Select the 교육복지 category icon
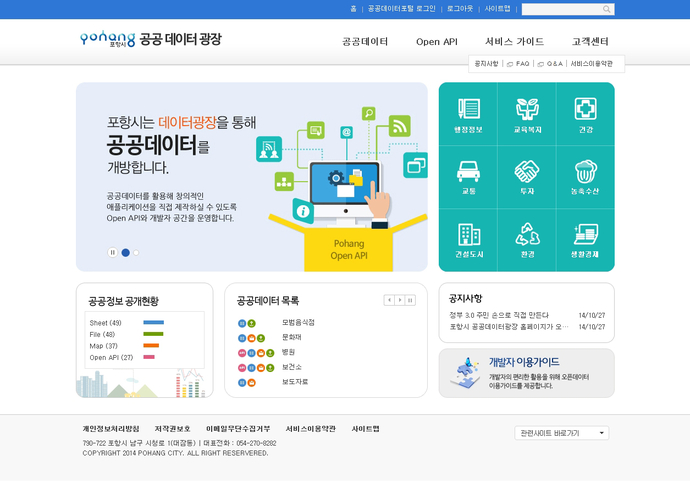Image resolution: width=690 pixels, height=501 pixels. click(527, 113)
